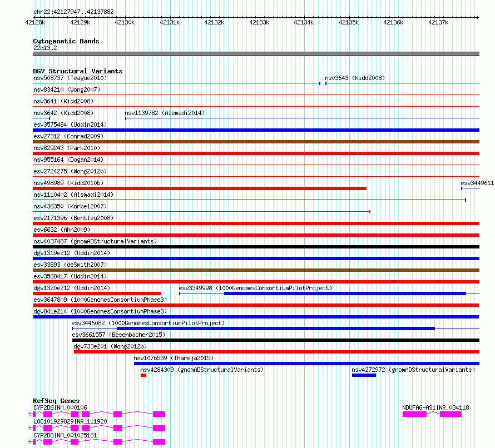
Task: Open esv3647809 (1000GenomesConsortiumPhase3) label
Action: tap(100, 300)
